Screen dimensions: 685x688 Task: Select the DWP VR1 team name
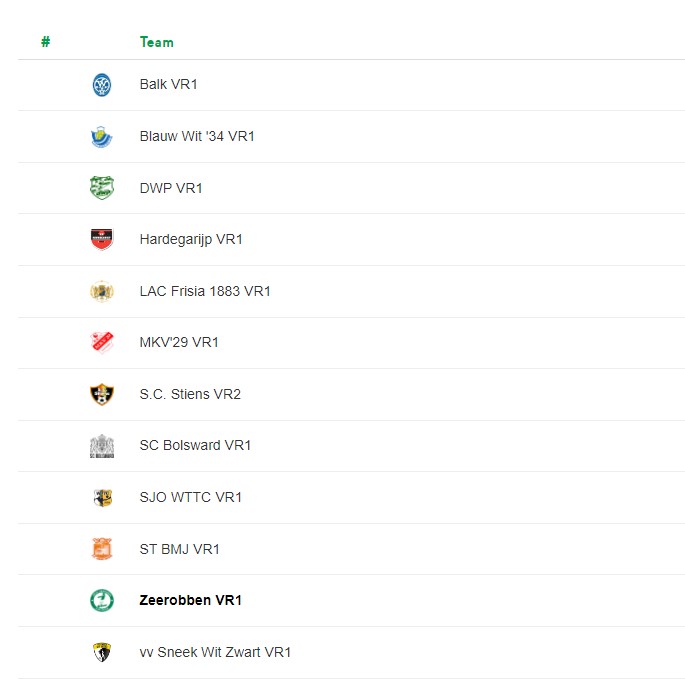(x=171, y=188)
